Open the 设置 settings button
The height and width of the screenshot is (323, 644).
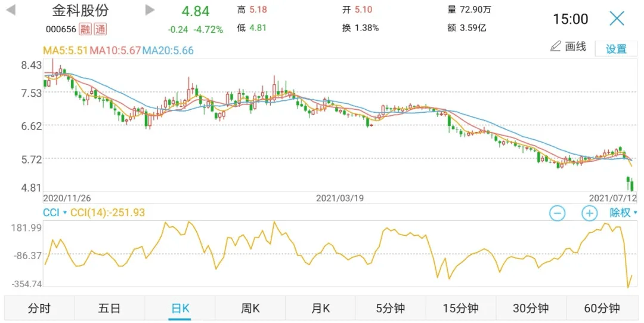pyautogui.click(x=616, y=49)
